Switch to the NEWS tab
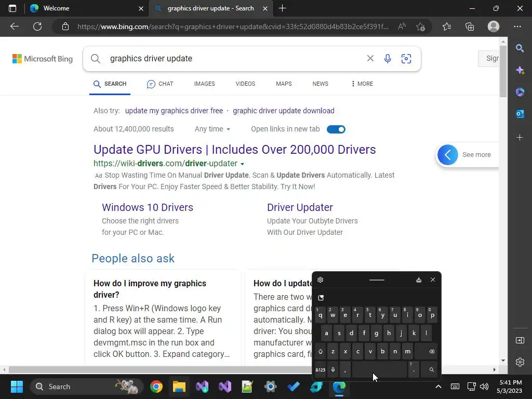532x399 pixels. tap(320, 84)
